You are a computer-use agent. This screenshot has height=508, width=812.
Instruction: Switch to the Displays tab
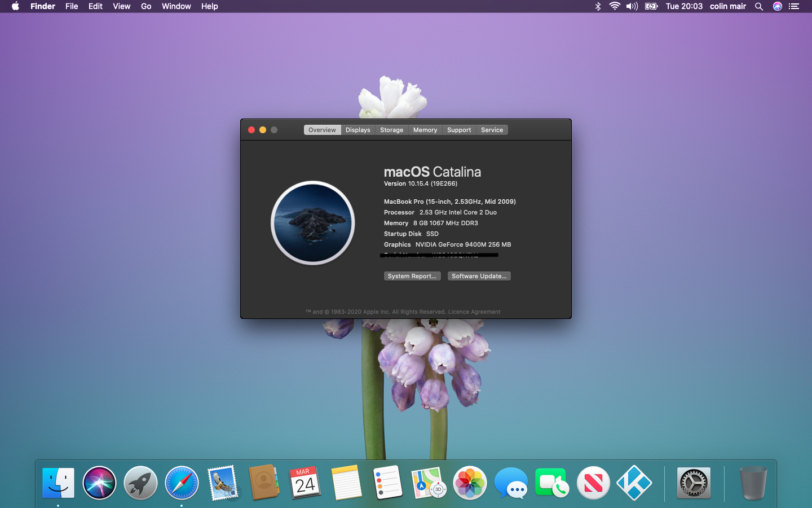(358, 130)
